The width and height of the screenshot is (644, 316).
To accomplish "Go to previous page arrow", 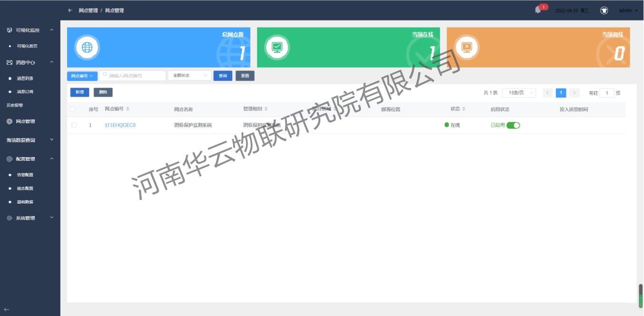I will coord(547,93).
